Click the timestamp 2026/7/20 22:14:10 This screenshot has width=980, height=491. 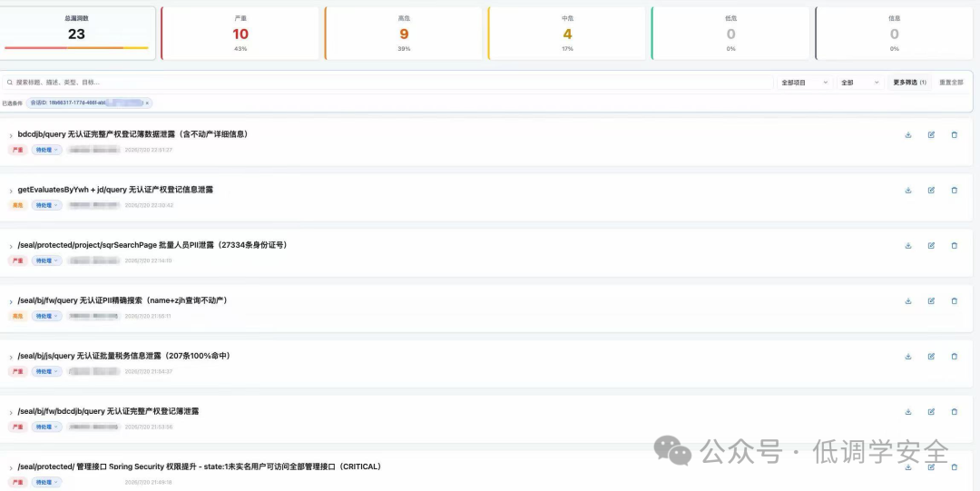tap(148, 260)
